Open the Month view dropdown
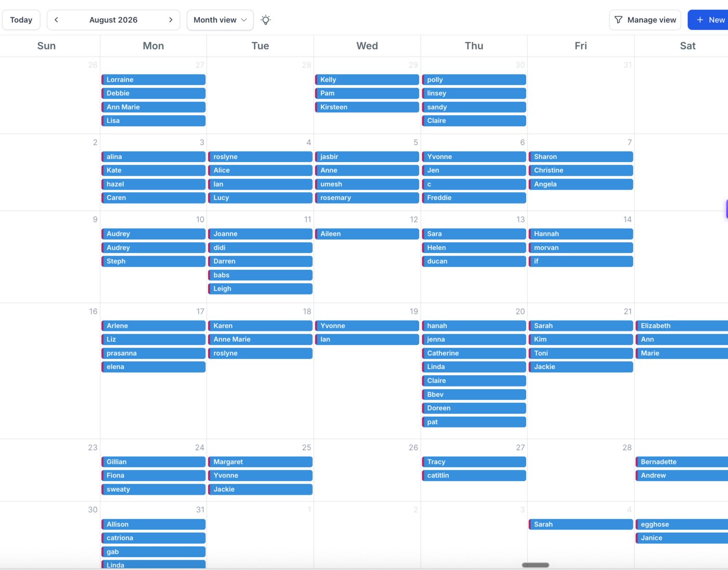The image size is (728, 570). tap(220, 20)
